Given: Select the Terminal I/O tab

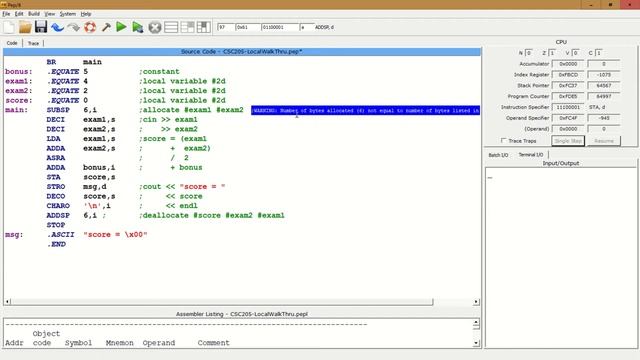Looking at the screenshot, I should pos(531,155).
